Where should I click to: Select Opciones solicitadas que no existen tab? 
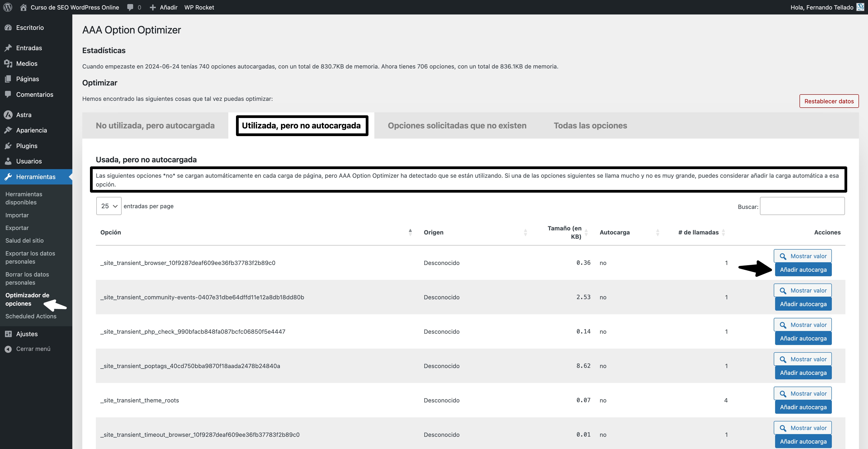click(x=457, y=125)
